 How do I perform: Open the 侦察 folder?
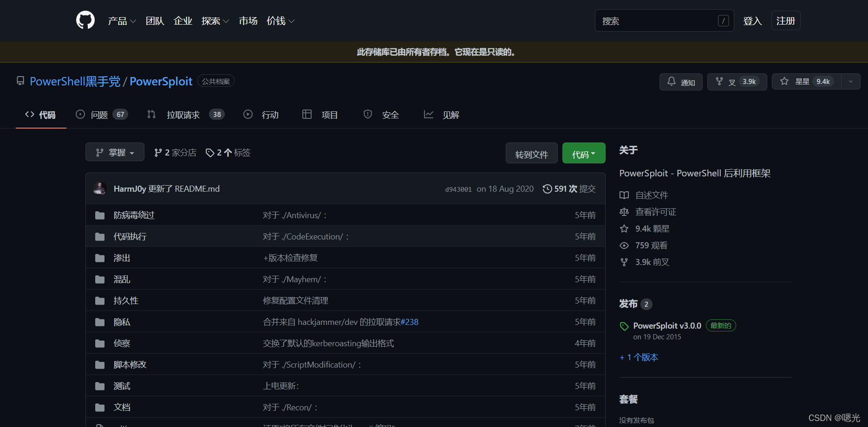[122, 343]
